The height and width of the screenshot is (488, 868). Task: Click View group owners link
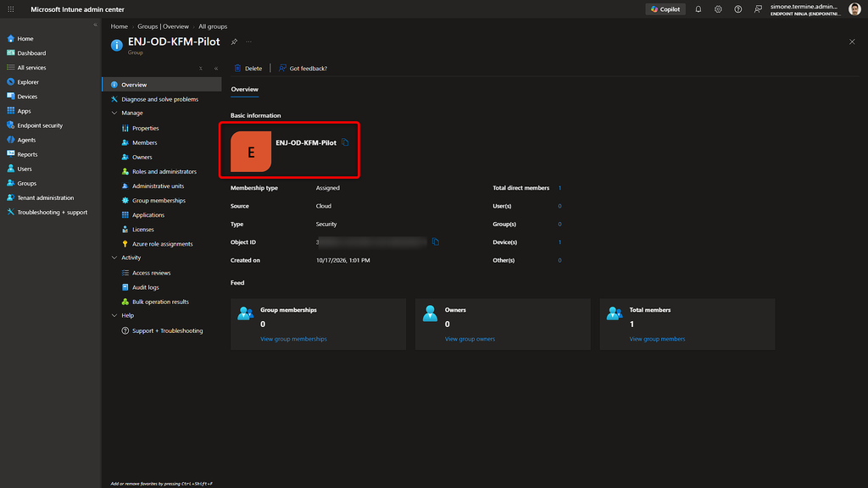(x=470, y=339)
